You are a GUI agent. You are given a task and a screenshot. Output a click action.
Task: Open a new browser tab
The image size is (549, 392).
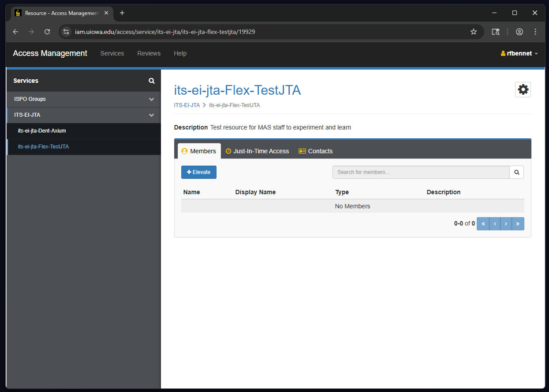pyautogui.click(x=122, y=13)
